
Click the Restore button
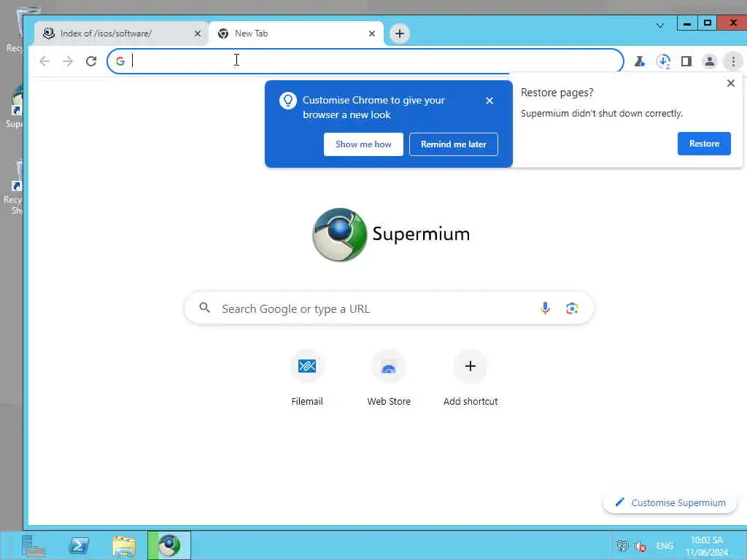point(704,144)
